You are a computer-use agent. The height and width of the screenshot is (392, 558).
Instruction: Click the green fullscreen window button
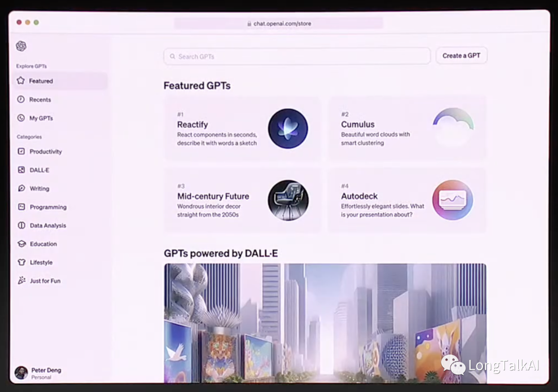pyautogui.click(x=36, y=22)
